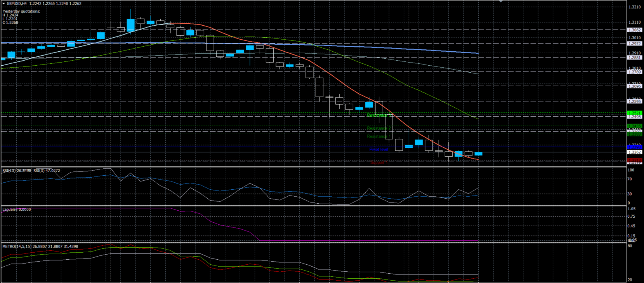Click the 1.2595 price level tag
The height and width of the screenshot is (283, 644).
(x=635, y=101)
